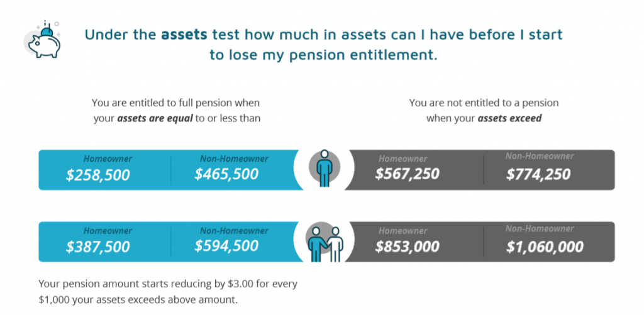Click the pension reducing by $3.00 note
The width and height of the screenshot is (644, 315).
click(x=168, y=292)
